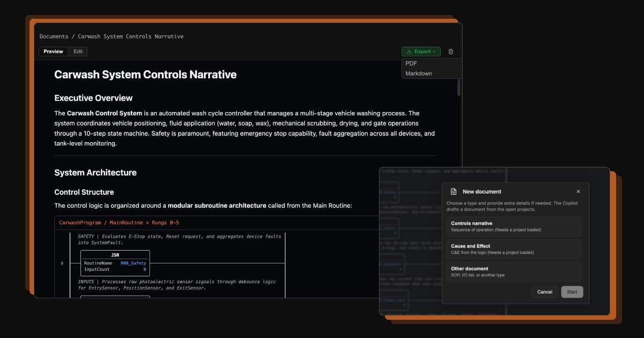Click the document icon beside New document
This screenshot has width=644, height=338.
point(453,192)
